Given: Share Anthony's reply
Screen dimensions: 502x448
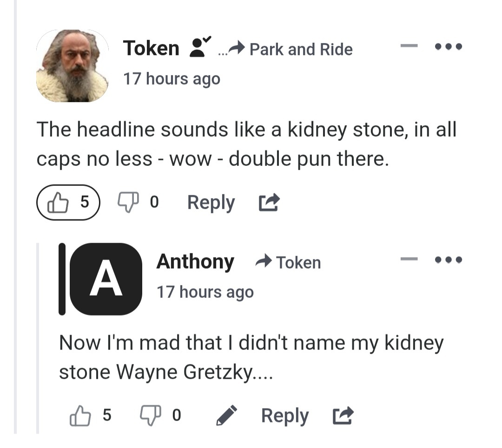Looking at the screenshot, I should coord(343,416).
